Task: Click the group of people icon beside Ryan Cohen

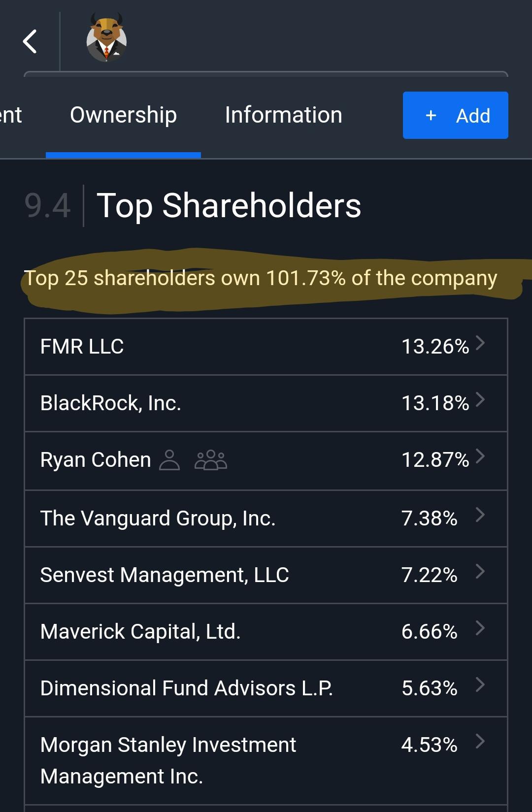Action: [x=211, y=460]
